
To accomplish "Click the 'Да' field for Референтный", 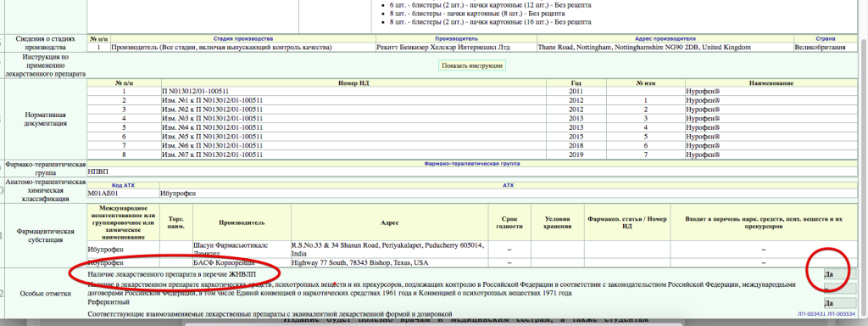I will tap(840, 303).
